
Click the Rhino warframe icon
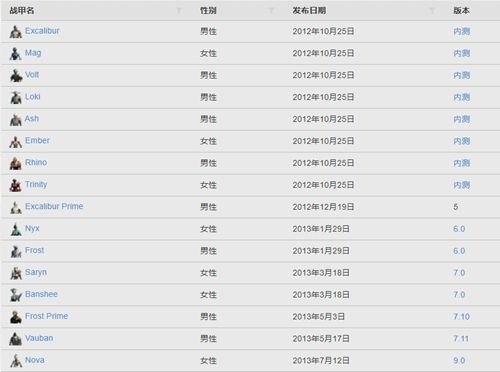16,163
